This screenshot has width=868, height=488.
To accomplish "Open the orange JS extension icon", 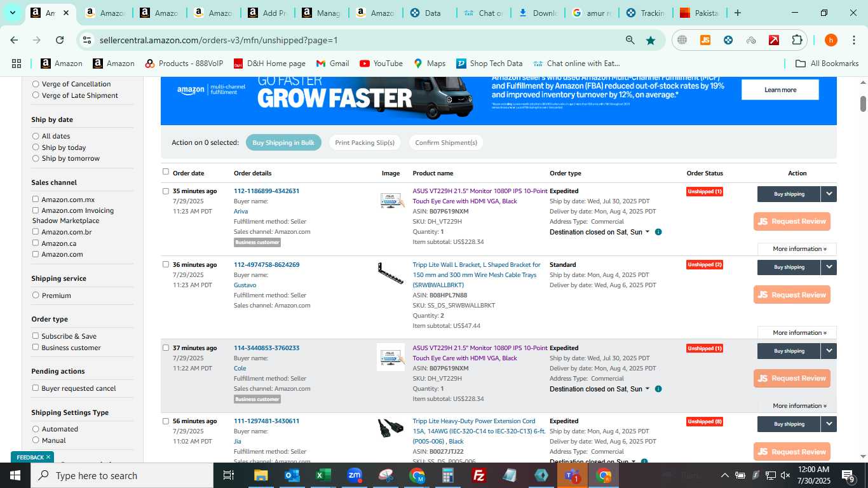I will pyautogui.click(x=705, y=40).
